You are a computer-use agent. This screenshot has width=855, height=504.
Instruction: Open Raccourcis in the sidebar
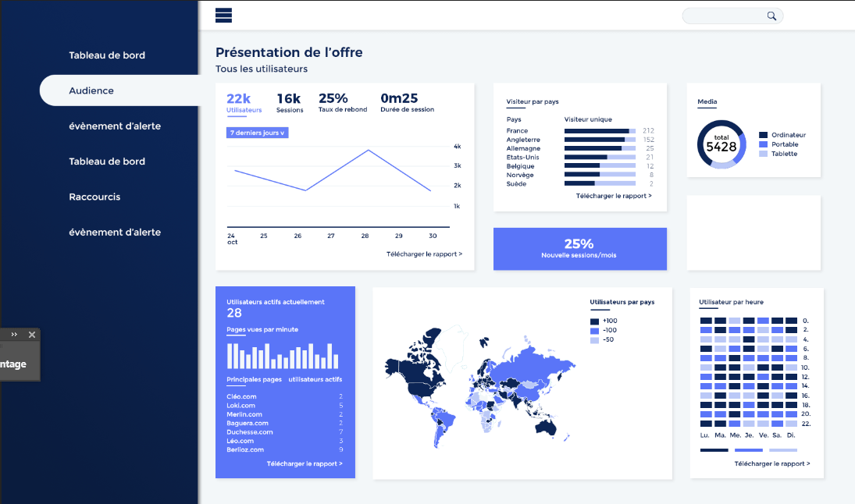(94, 197)
